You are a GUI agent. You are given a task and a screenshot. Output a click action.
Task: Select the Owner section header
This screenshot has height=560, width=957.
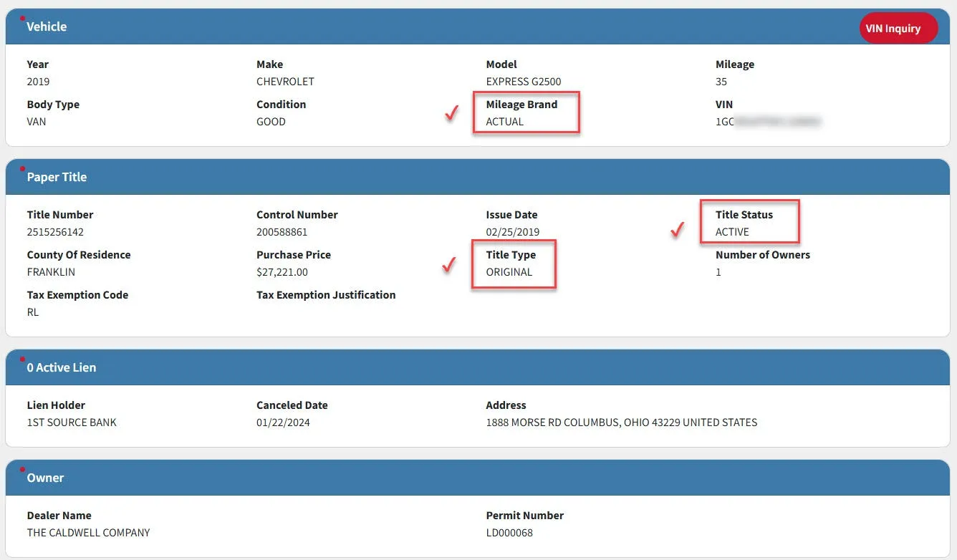478,478
